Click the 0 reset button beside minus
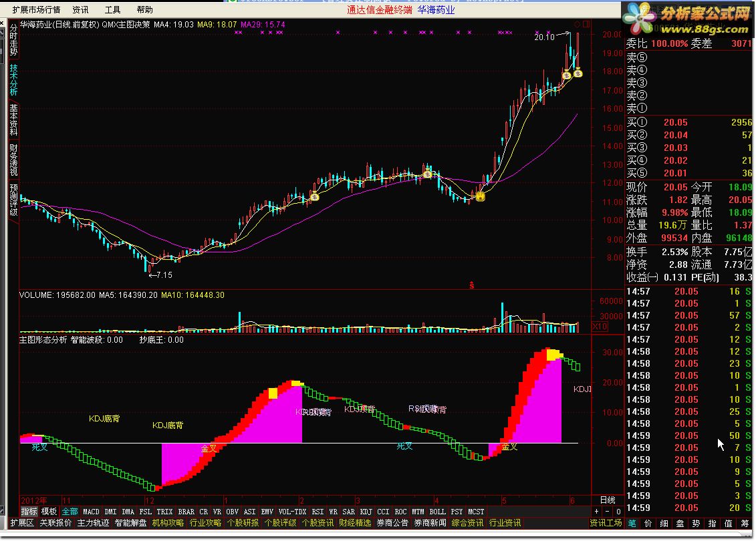 click(x=618, y=512)
